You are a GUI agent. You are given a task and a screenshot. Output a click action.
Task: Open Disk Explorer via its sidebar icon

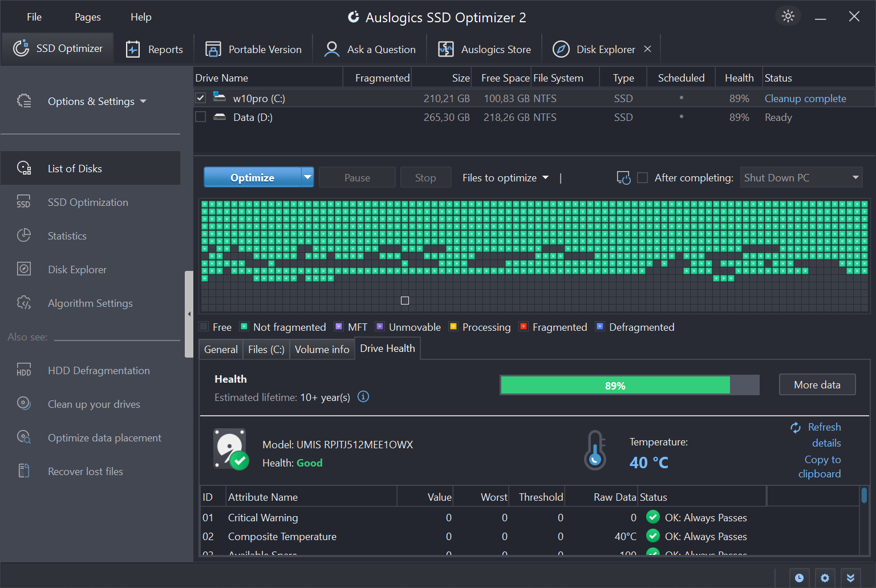point(24,269)
